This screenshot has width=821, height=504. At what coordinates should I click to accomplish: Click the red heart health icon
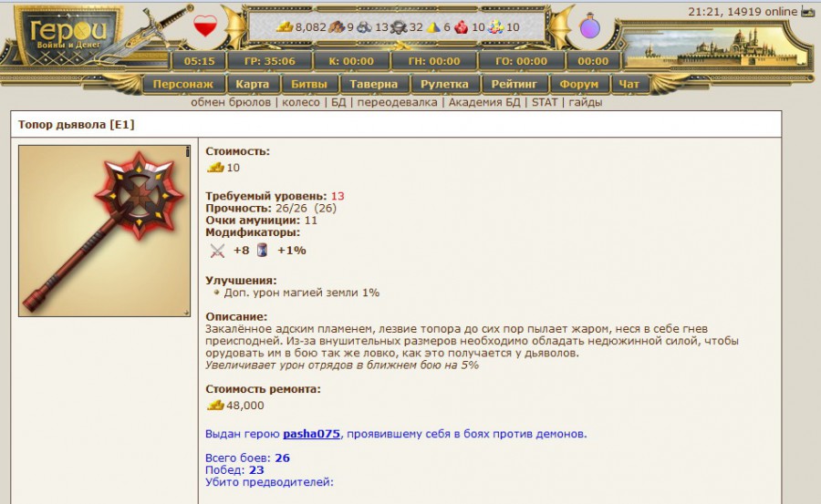(x=204, y=26)
